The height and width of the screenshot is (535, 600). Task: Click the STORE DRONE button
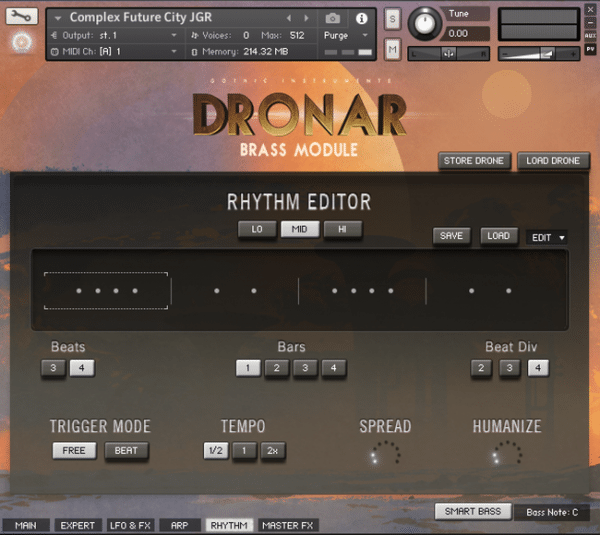[x=474, y=161]
